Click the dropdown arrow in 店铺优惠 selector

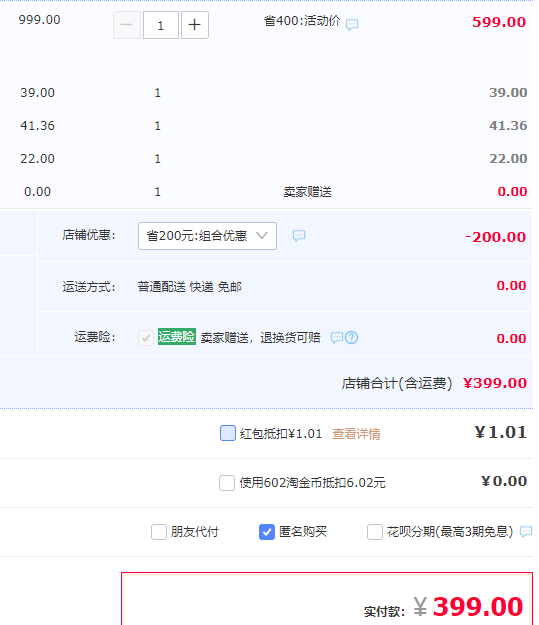[262, 236]
